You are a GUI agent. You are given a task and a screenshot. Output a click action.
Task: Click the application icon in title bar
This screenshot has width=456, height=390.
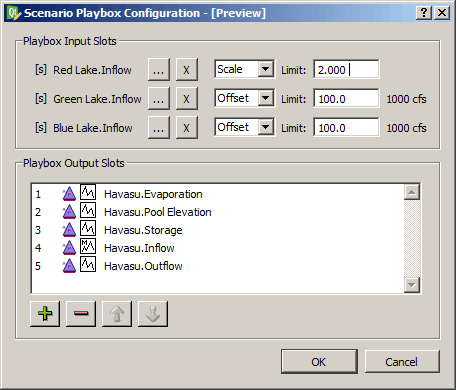(14, 13)
